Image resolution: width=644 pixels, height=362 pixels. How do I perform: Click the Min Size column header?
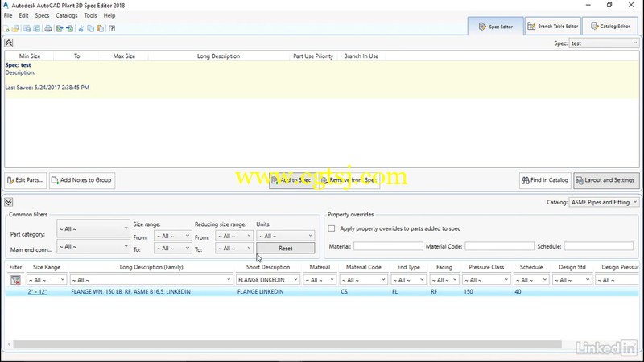tap(30, 56)
